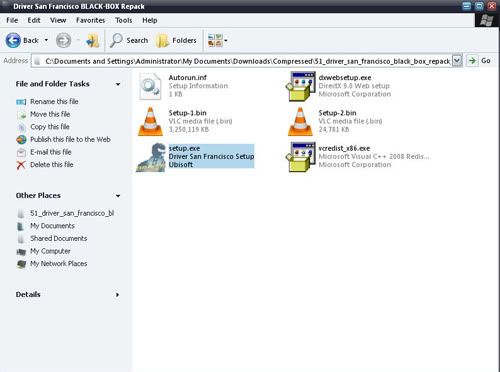
Task: Select the Autorun.inf file icon
Action: click(x=151, y=86)
